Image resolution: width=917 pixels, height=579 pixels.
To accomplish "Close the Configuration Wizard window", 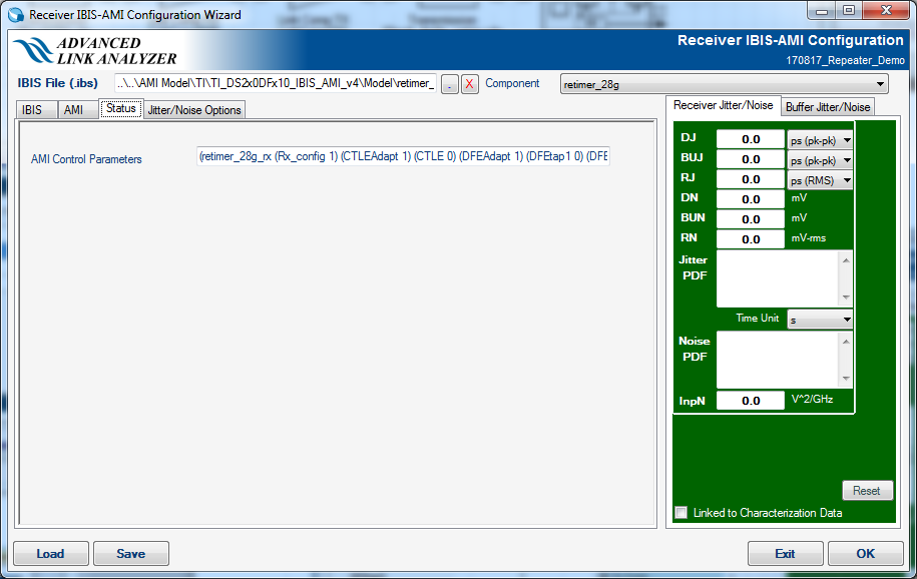I will 886,11.
